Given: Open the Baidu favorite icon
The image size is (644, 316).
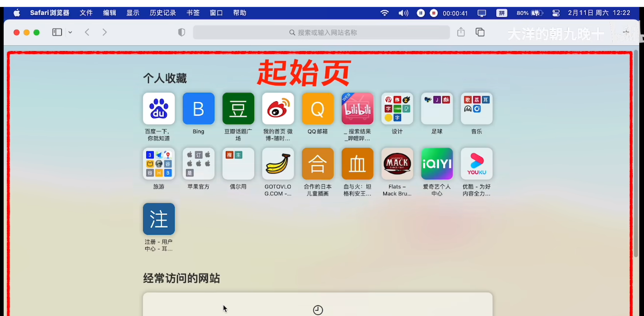Looking at the screenshot, I should (159, 108).
